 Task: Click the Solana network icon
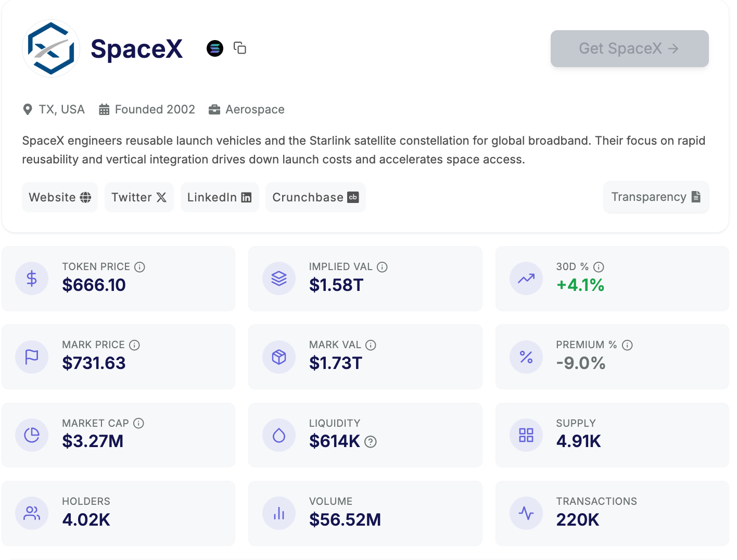[x=215, y=48]
